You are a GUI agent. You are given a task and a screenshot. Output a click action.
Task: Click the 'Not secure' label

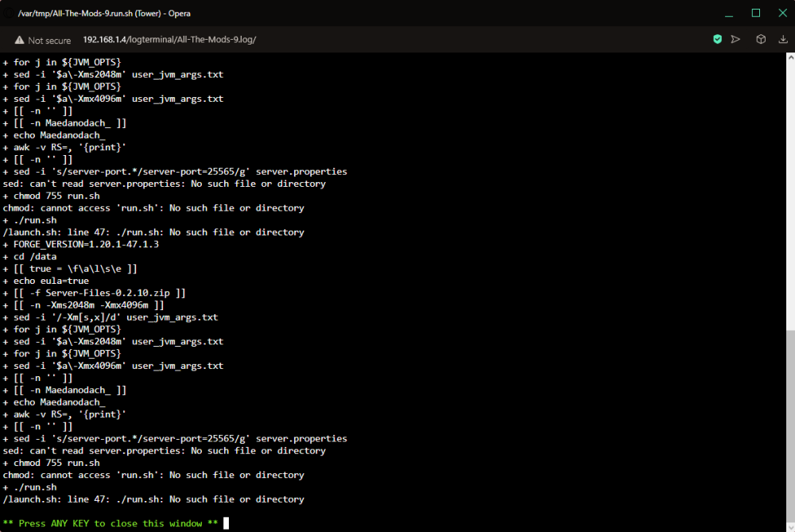click(x=49, y=41)
